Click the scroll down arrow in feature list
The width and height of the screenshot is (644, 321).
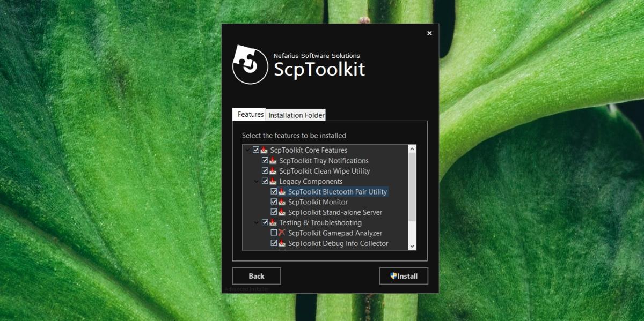click(x=412, y=246)
